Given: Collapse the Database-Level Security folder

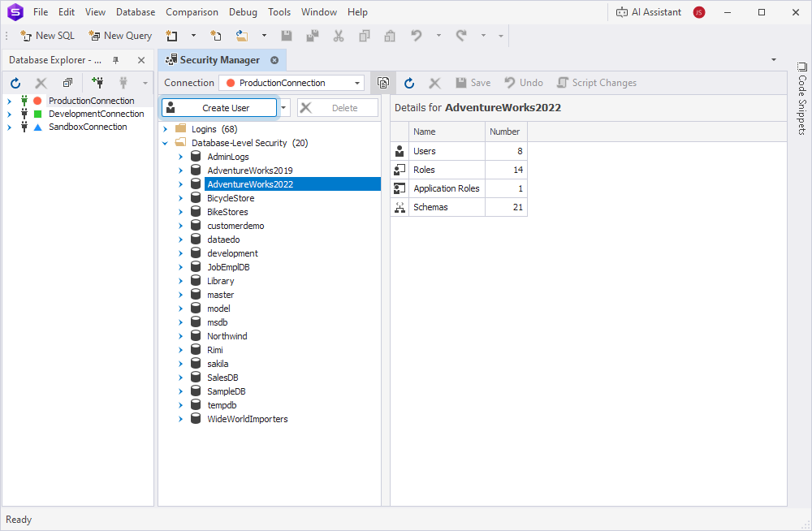Looking at the screenshot, I should click(x=166, y=142).
